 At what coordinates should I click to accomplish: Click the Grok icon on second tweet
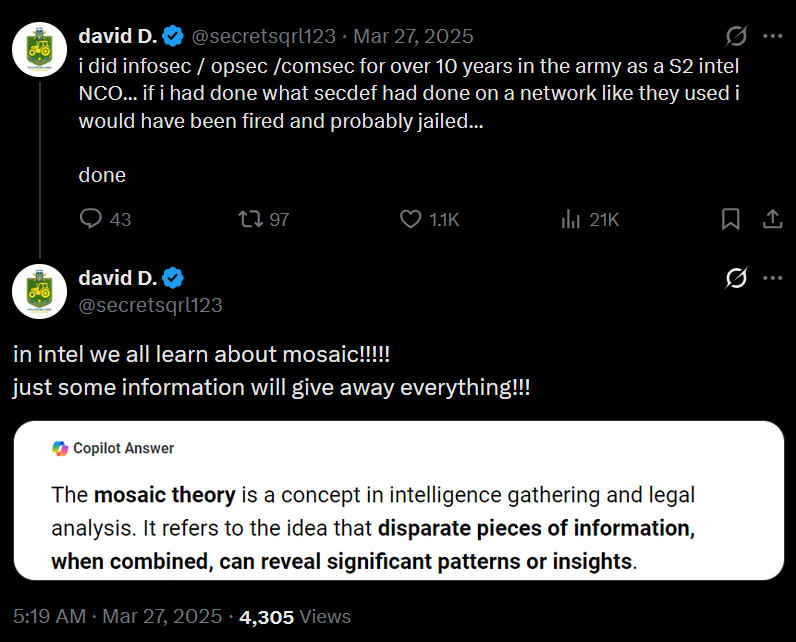click(x=736, y=278)
